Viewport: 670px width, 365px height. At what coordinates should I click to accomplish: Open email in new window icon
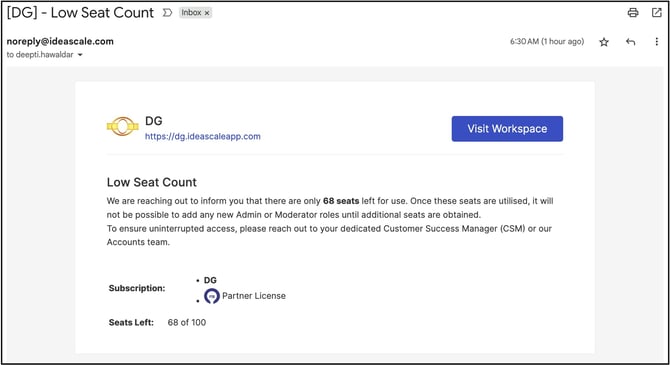coord(657,13)
